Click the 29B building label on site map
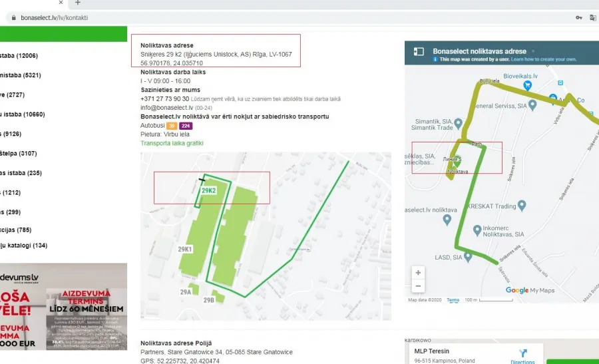599x364 pixels. pos(208,300)
